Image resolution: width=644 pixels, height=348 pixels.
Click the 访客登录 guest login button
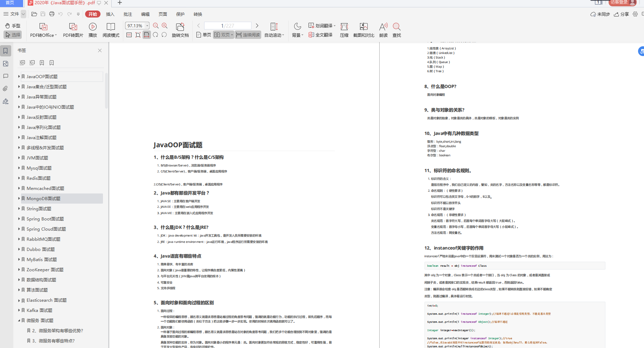click(x=623, y=2)
